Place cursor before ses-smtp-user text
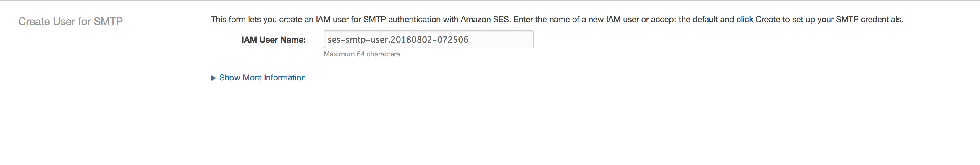The width and height of the screenshot is (980, 165). 328,40
